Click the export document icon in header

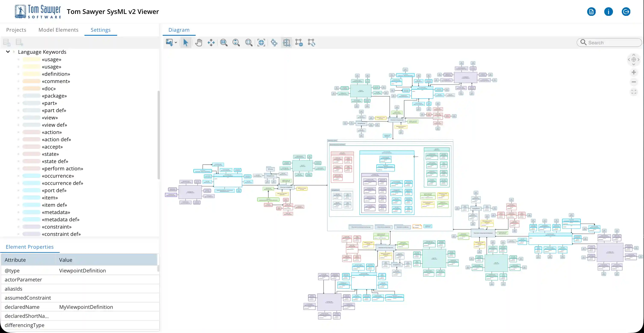591,12
